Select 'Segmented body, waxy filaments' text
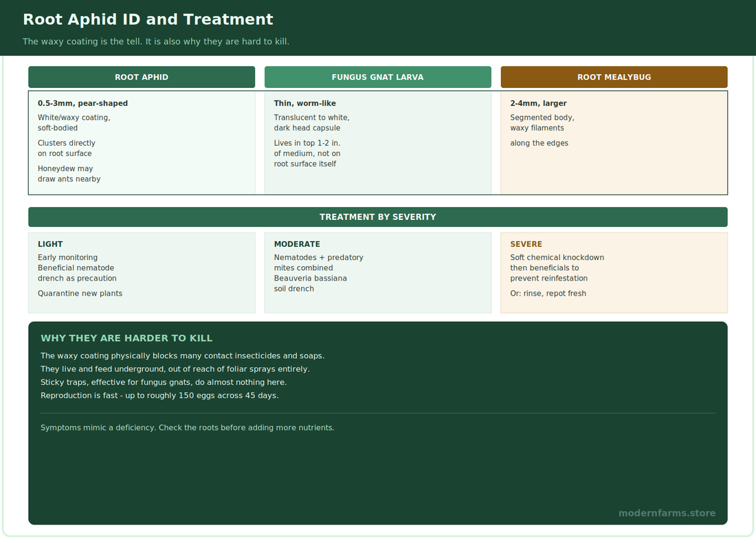The height and width of the screenshot is (539, 756). 542,122
